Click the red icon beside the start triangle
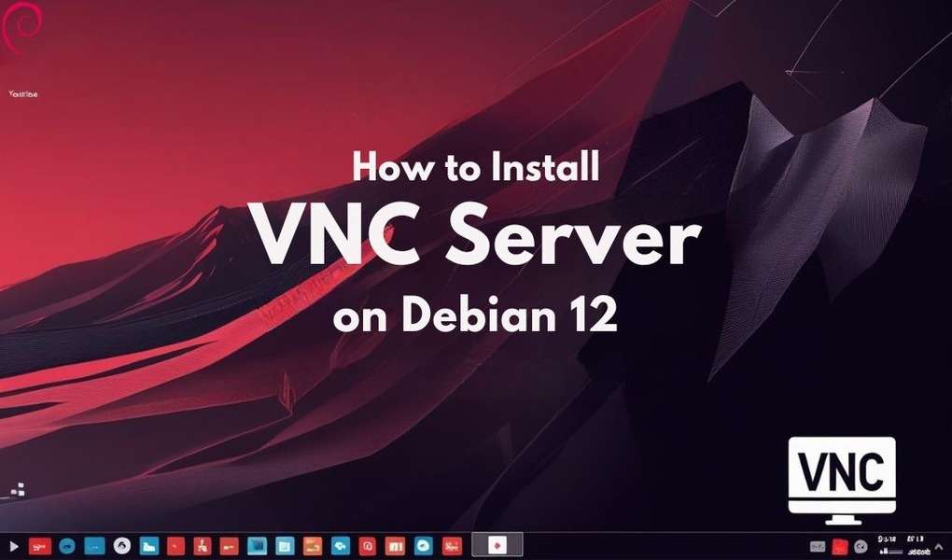Image resolution: width=952 pixels, height=560 pixels. [40, 547]
